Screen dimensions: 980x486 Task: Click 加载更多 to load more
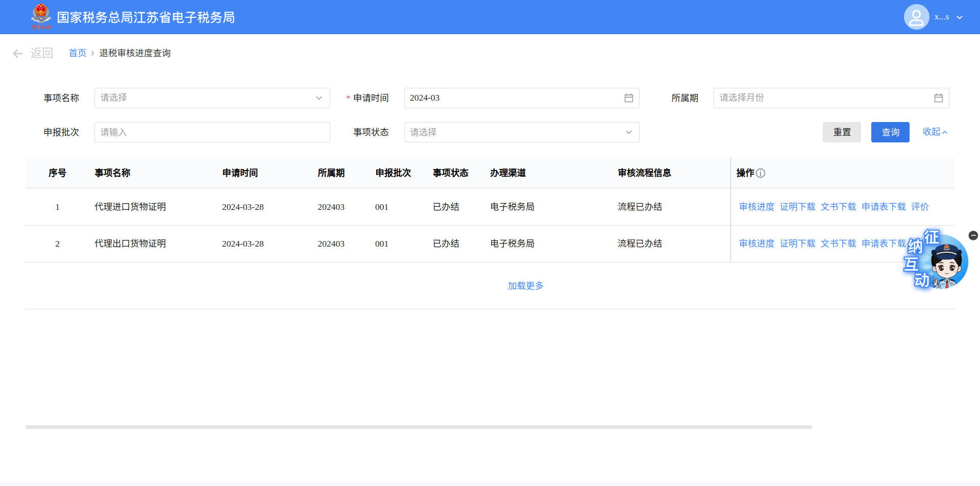[x=525, y=286]
